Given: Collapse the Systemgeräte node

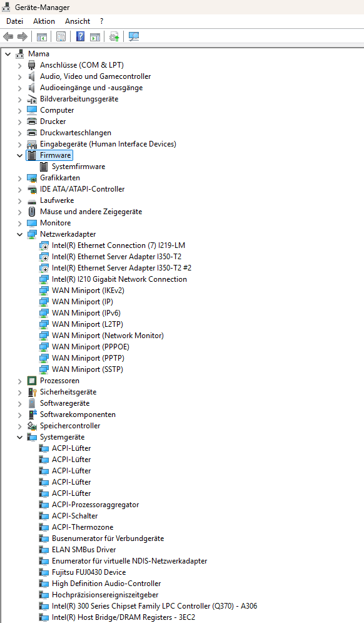Looking at the screenshot, I should point(20,438).
